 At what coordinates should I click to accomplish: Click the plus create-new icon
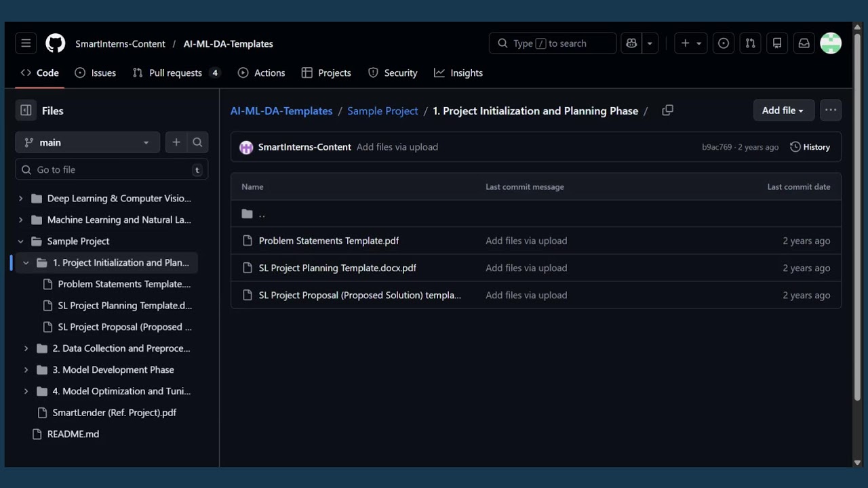click(691, 43)
